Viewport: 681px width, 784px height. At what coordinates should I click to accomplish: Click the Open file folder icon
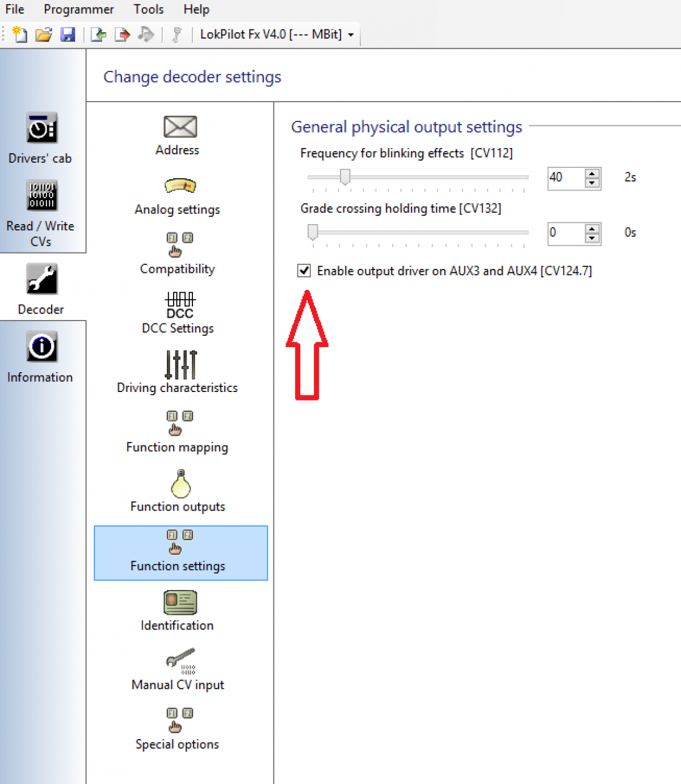(x=44, y=35)
